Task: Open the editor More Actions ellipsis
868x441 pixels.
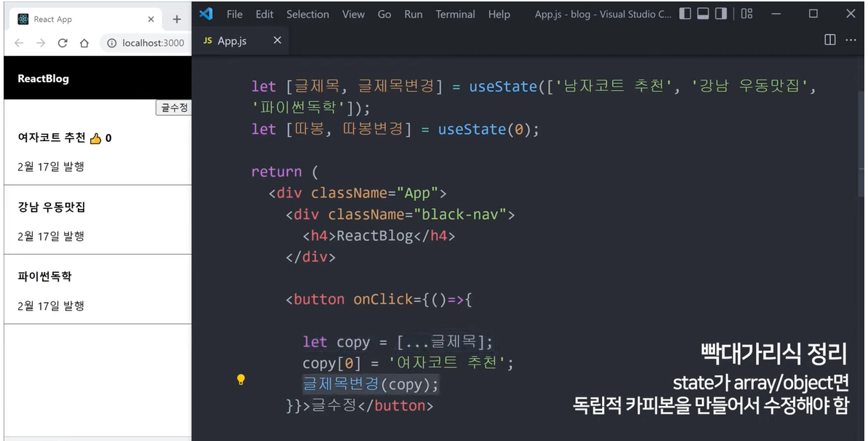Action: tap(851, 40)
